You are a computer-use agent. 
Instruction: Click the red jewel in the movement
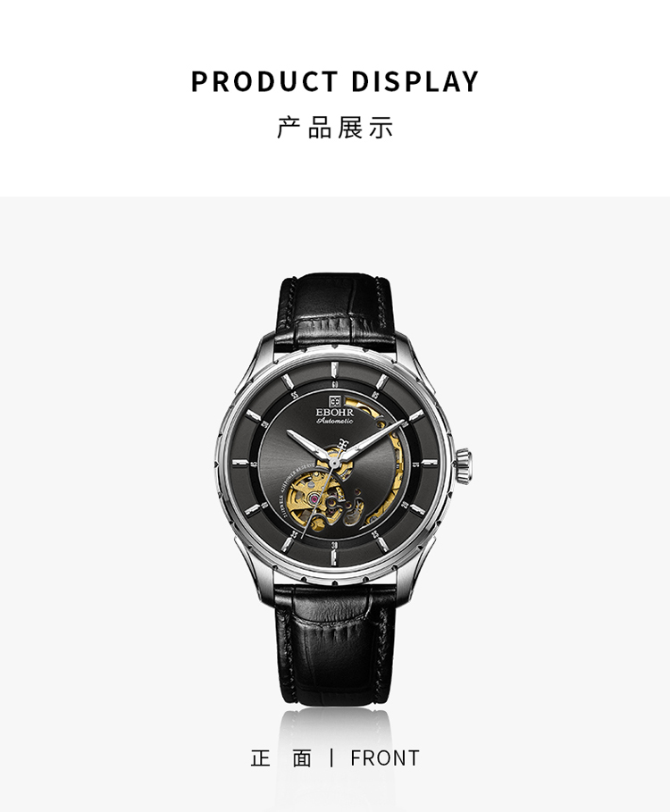coord(314,498)
